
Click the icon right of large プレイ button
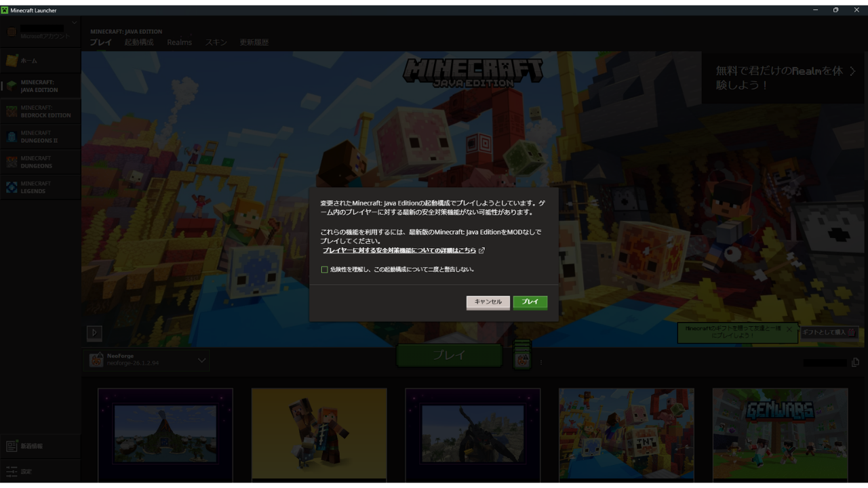click(x=521, y=354)
